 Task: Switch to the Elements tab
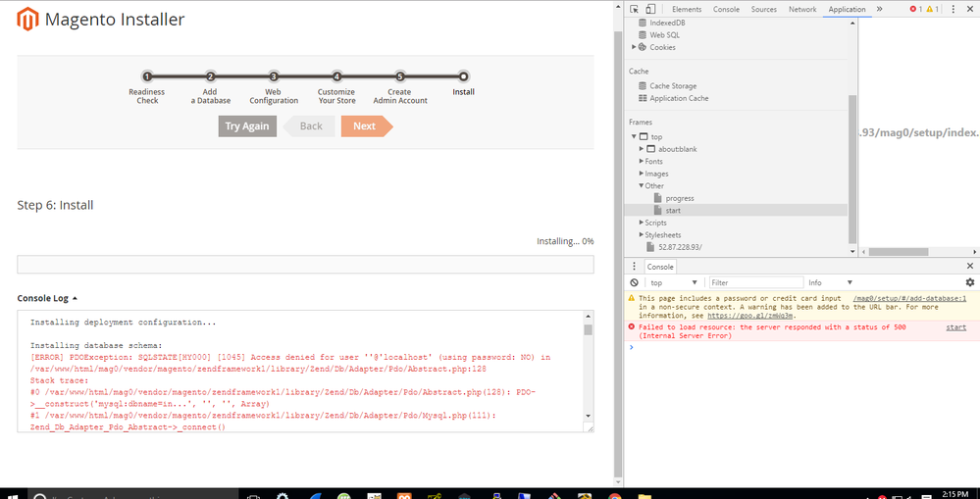(x=687, y=9)
